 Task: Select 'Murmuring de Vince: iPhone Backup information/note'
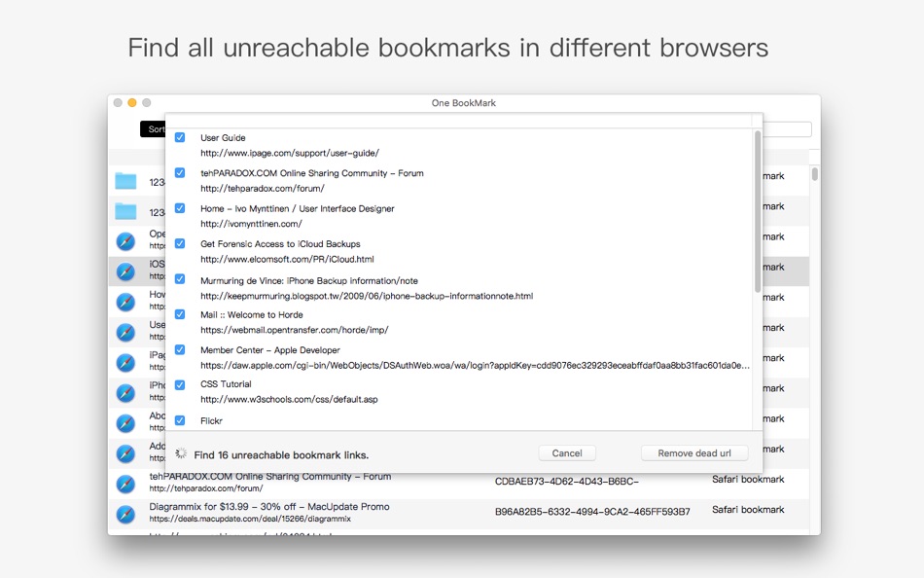pos(308,281)
